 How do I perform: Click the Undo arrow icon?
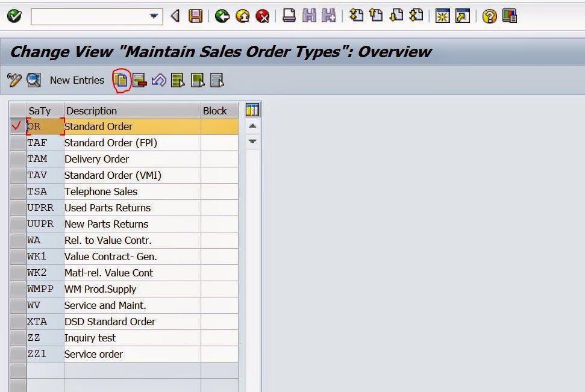tap(158, 80)
